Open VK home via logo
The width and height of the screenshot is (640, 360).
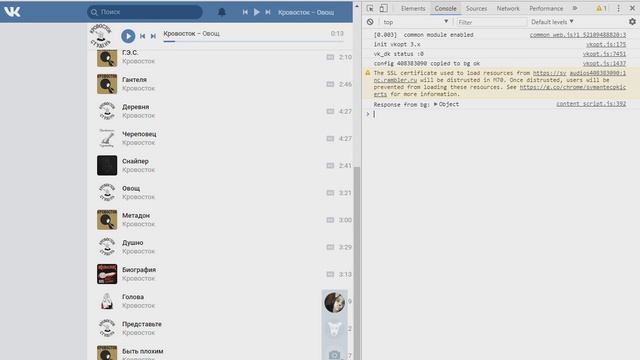[x=12, y=11]
